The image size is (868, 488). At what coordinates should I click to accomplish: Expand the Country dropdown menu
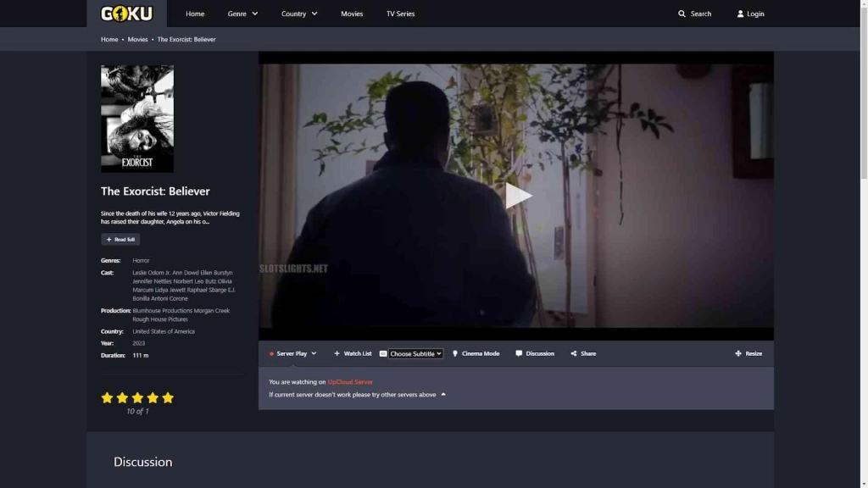pyautogui.click(x=299, y=14)
